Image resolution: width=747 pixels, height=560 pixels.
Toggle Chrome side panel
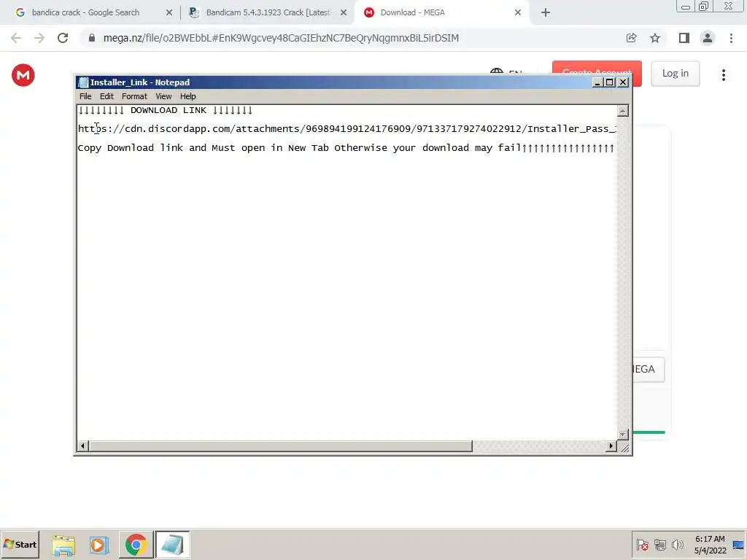coord(684,38)
